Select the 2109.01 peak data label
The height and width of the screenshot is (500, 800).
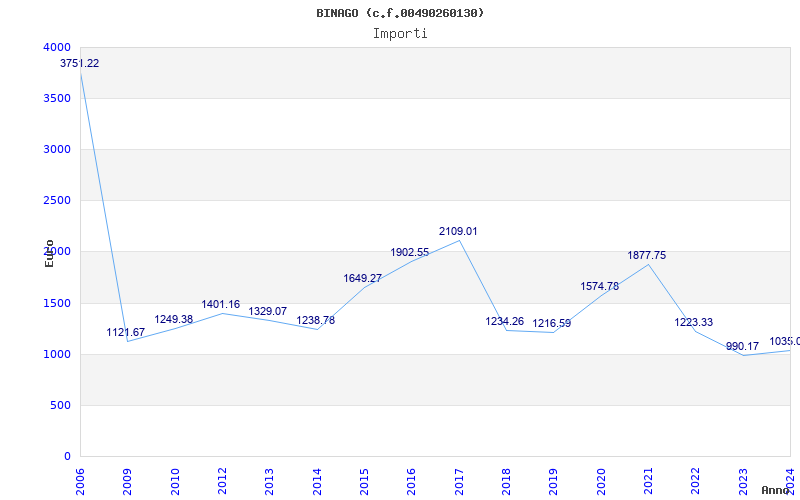[458, 232]
